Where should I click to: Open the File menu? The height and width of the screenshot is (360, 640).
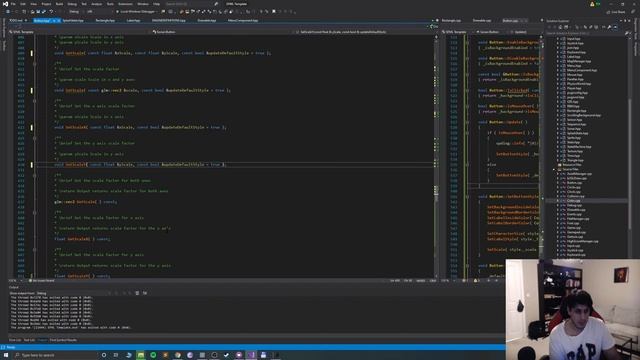(x=13, y=4)
